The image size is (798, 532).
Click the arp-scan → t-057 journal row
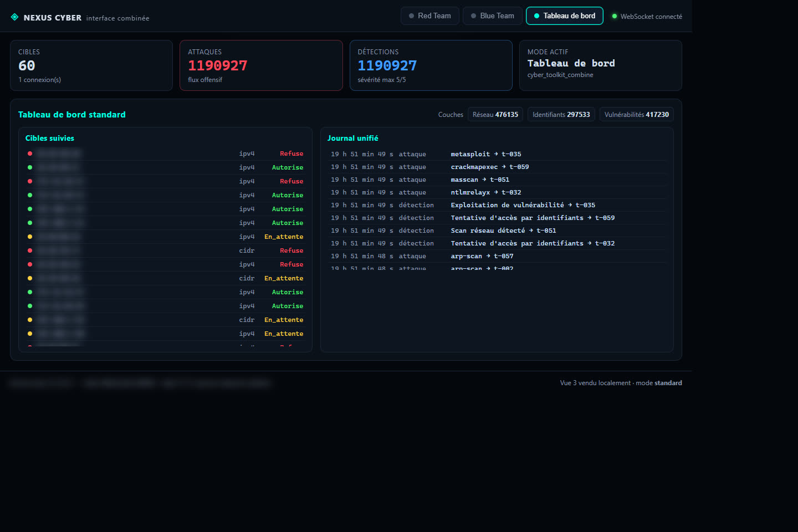coord(497,256)
